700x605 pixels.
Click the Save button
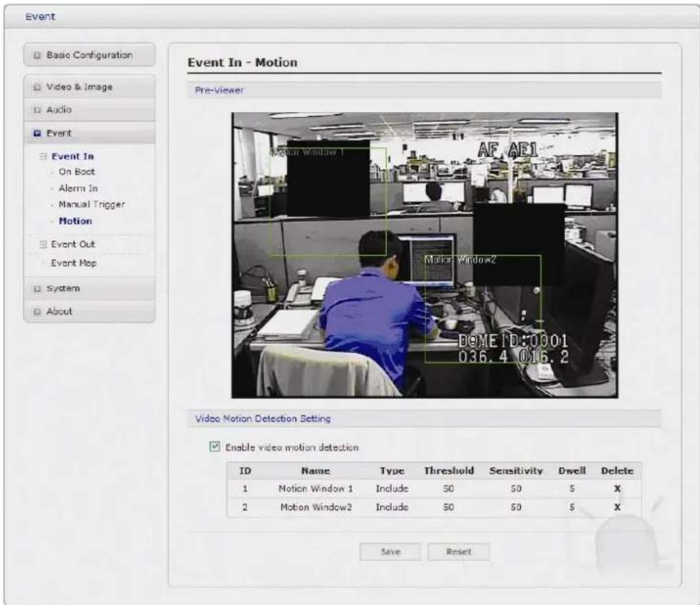tap(390, 551)
